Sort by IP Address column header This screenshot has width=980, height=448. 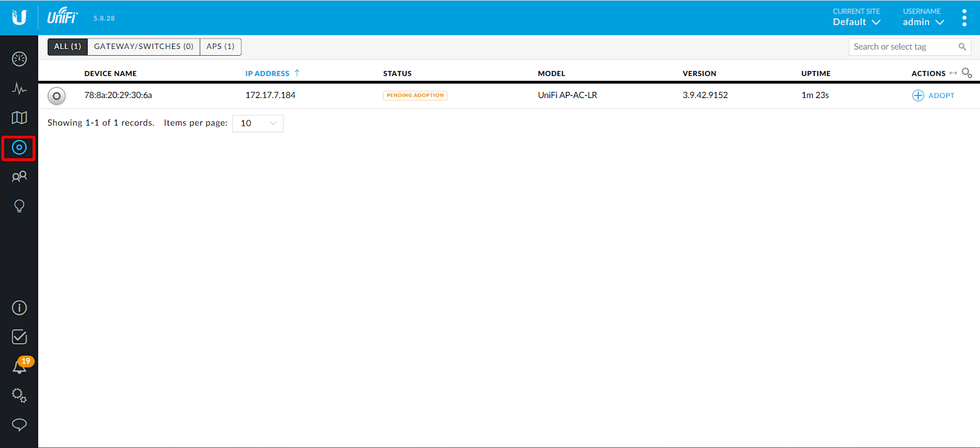(x=267, y=74)
